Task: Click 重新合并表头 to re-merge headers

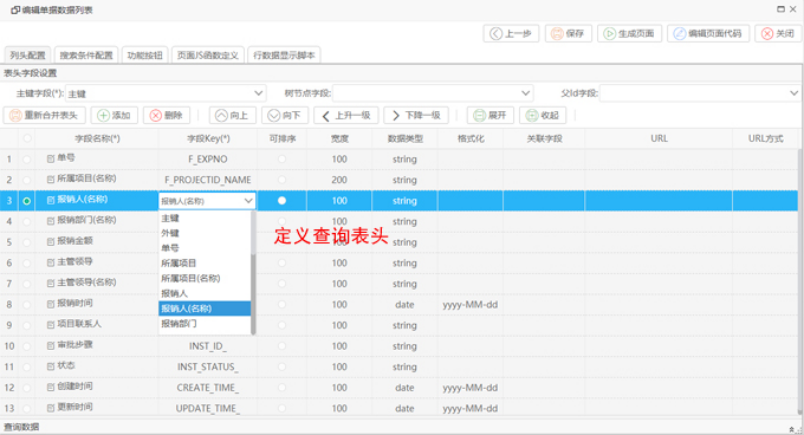Action: click(44, 115)
